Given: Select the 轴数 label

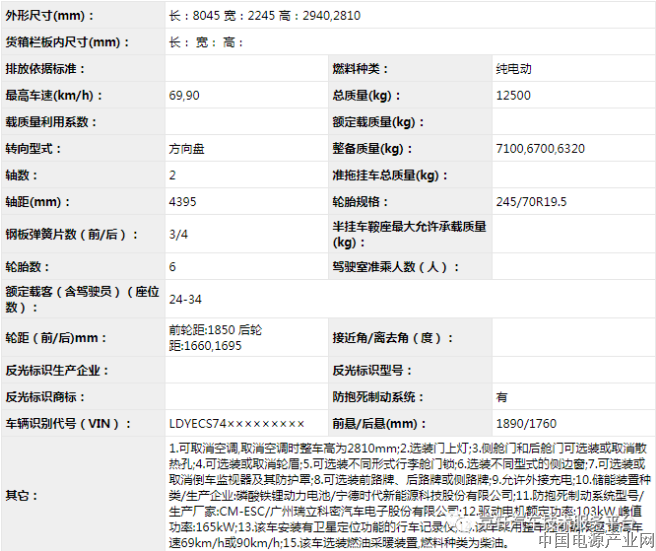Looking at the screenshot, I should pyautogui.click(x=21, y=175).
